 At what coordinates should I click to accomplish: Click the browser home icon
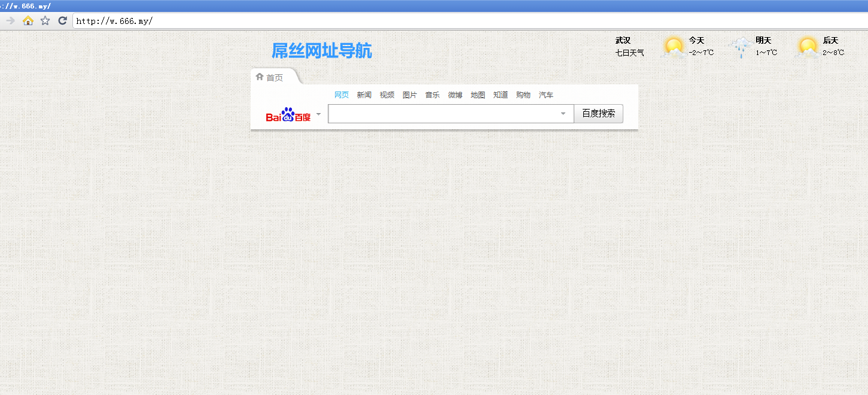click(28, 21)
